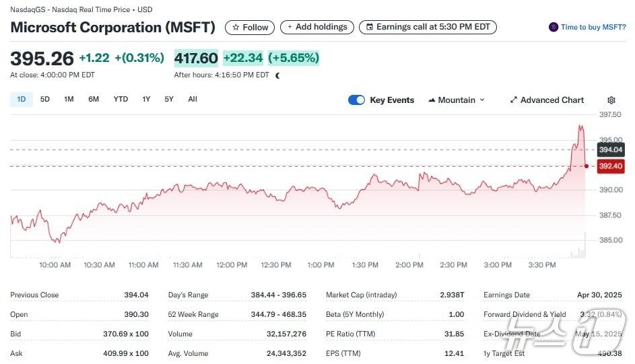Toggle the Key Events switch off
This screenshot has height=364, width=635.
(356, 100)
